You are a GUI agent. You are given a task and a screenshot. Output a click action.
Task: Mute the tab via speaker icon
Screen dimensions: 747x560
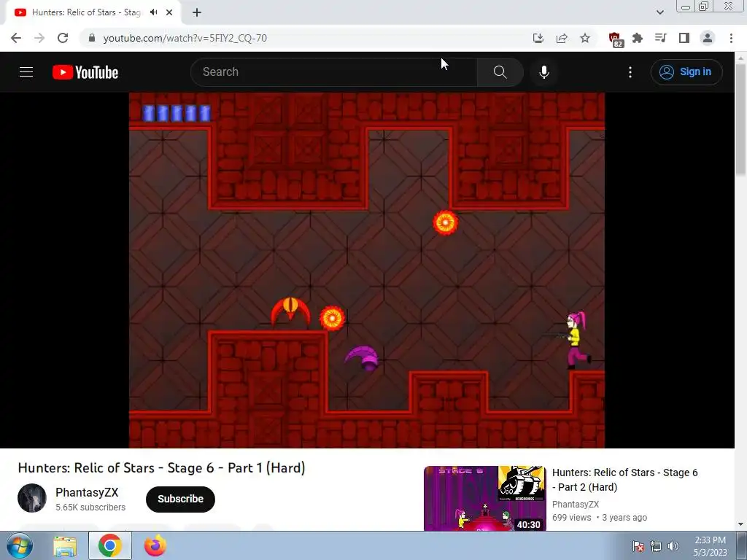pyautogui.click(x=153, y=12)
